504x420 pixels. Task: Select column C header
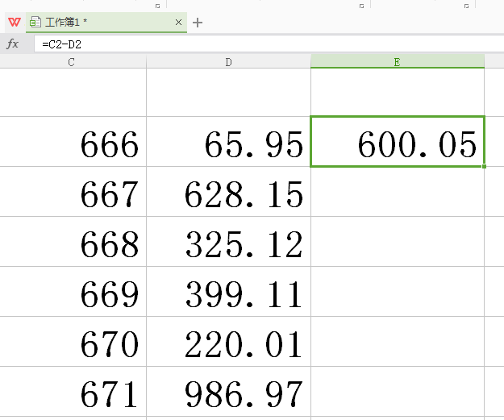tap(71, 62)
